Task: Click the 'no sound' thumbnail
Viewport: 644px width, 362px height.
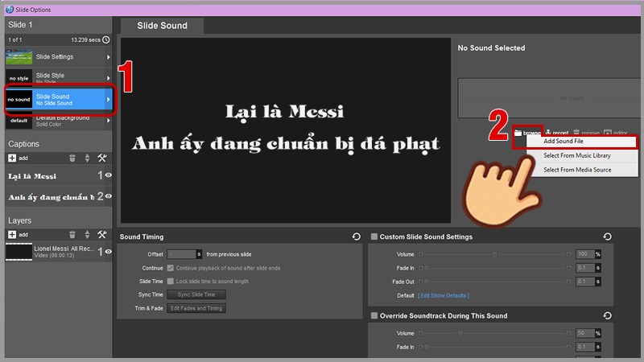Action: (x=19, y=99)
